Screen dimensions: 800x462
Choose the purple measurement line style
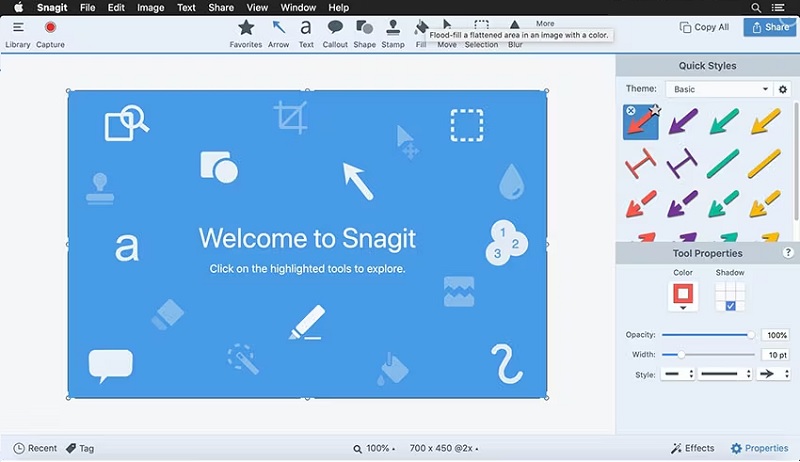pyautogui.click(x=682, y=163)
